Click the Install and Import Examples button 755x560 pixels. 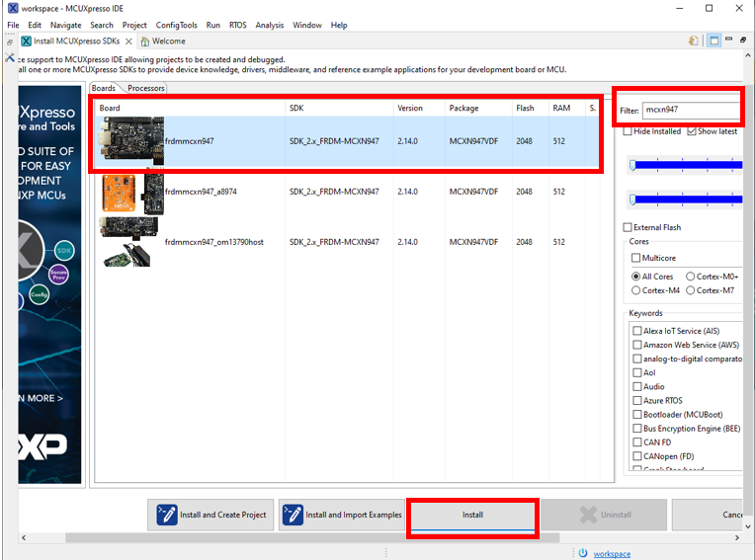pyautogui.click(x=341, y=515)
